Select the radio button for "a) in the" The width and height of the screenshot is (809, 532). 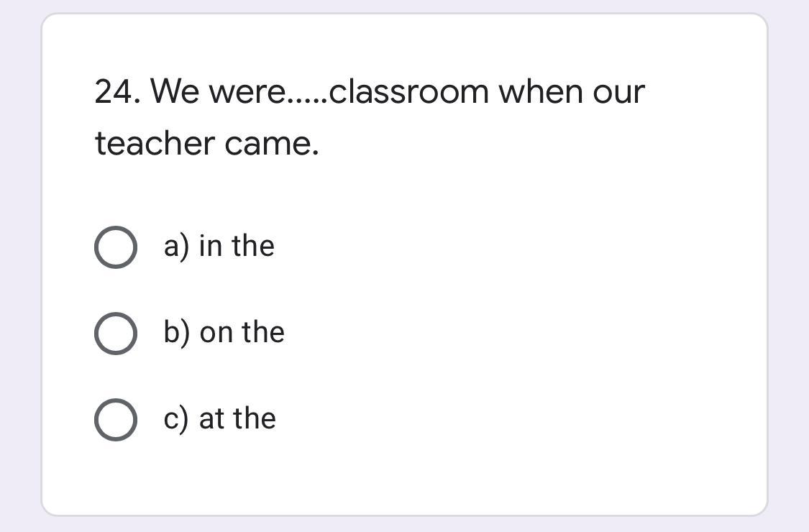point(115,247)
